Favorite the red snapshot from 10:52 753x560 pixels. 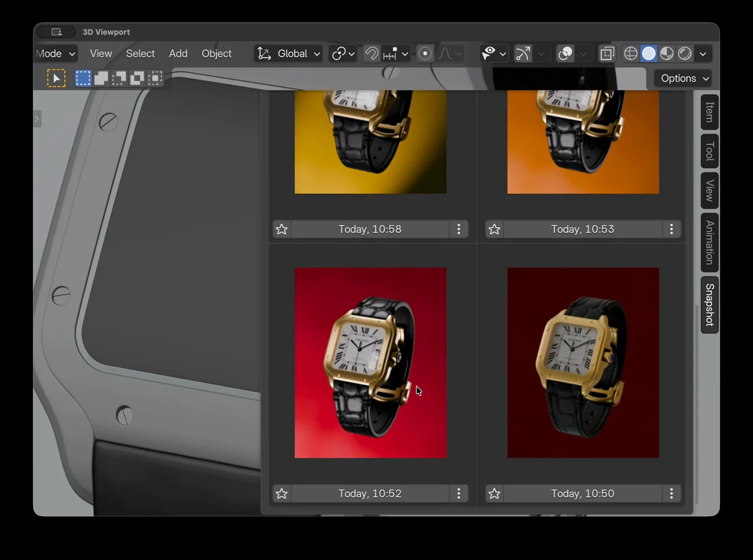281,494
